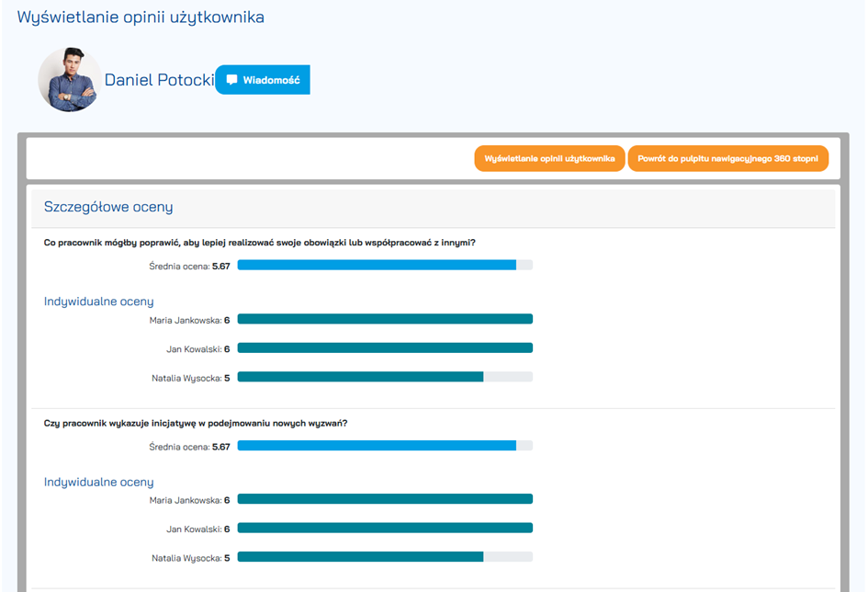Click the page heading Wyświetlanie opinii użytkownika
This screenshot has width=868, height=592.
pyautogui.click(x=141, y=17)
